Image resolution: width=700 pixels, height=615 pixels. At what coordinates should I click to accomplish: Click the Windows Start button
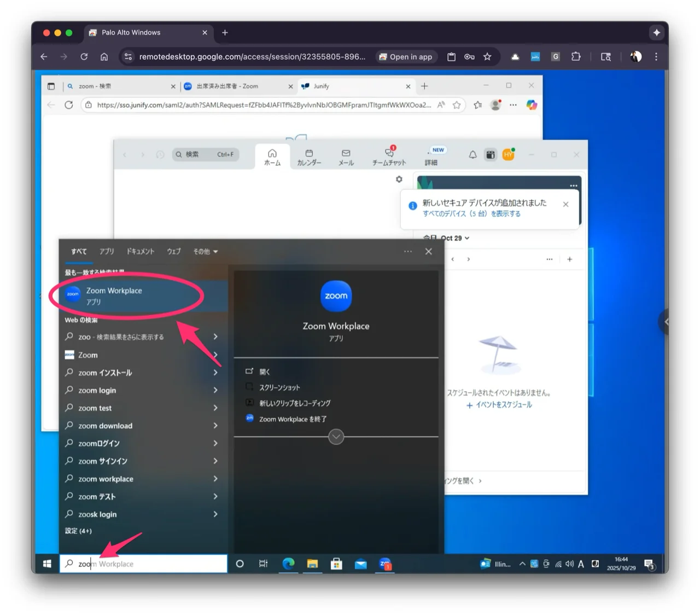(47, 564)
